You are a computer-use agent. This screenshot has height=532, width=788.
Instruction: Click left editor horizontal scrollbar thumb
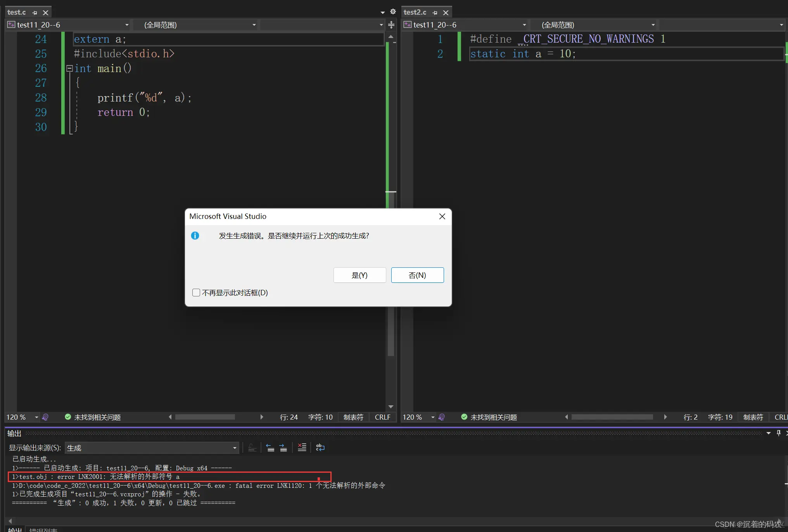205,417
